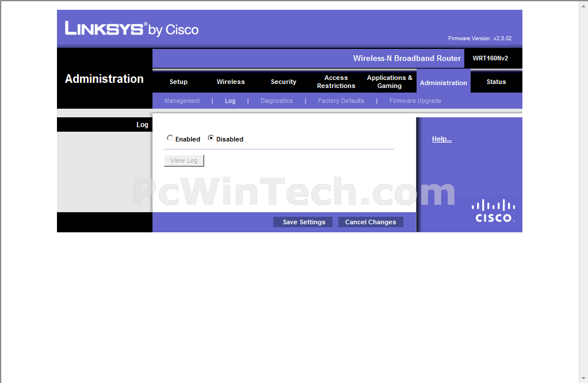Click the Linksys by Cisco logo
Screen dimensions: 588x383
pos(132,29)
